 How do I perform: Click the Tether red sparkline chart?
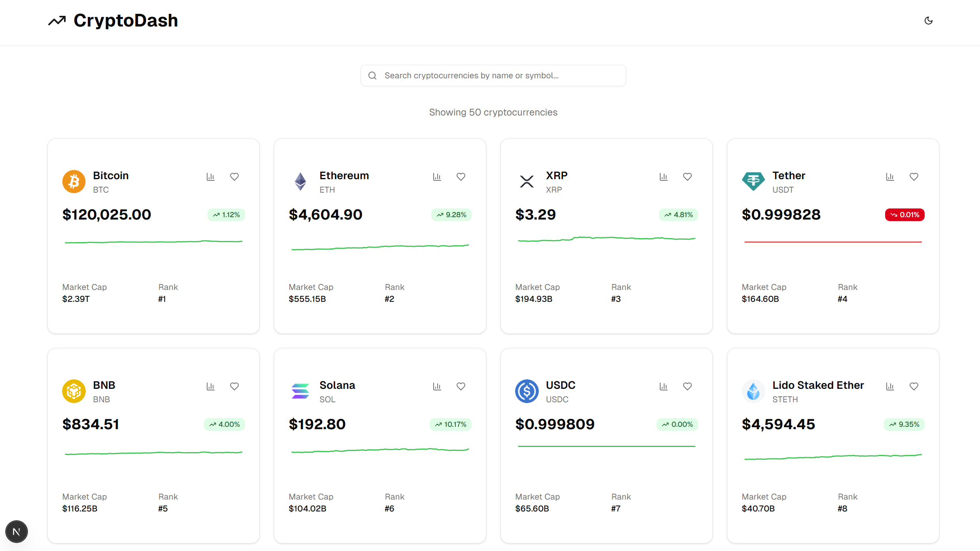click(x=833, y=242)
